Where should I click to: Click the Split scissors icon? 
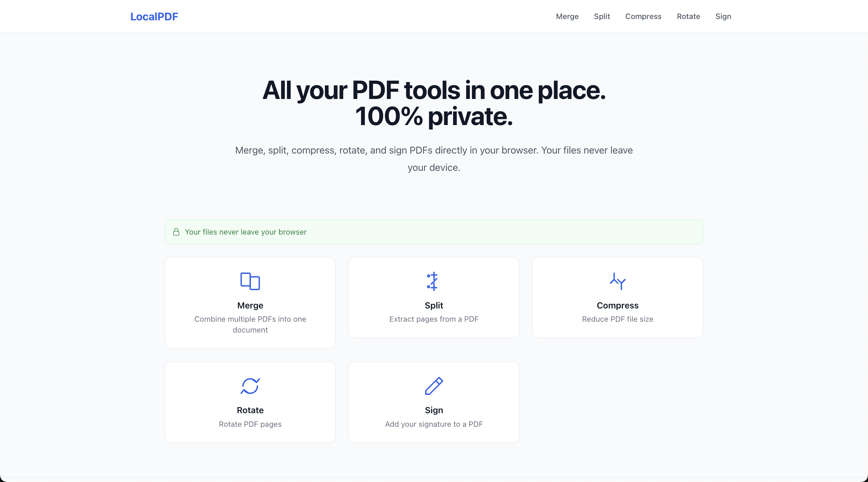pyautogui.click(x=433, y=281)
